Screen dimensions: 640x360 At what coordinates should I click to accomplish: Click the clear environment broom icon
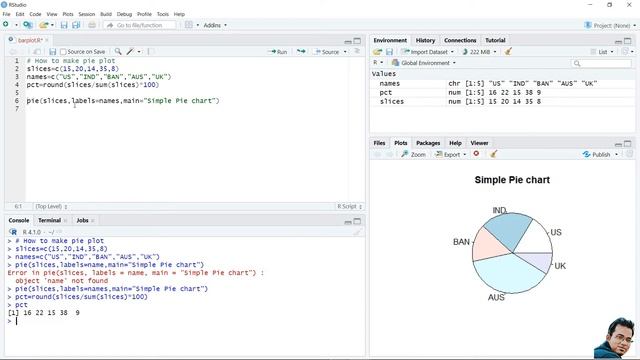508,51
